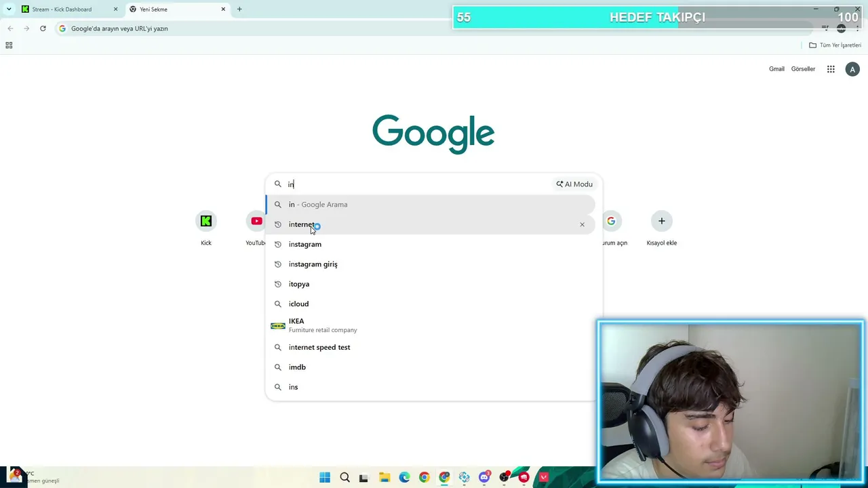This screenshot has height=488, width=868.
Task: Focus the address bar URL field
Action: tap(434, 28)
